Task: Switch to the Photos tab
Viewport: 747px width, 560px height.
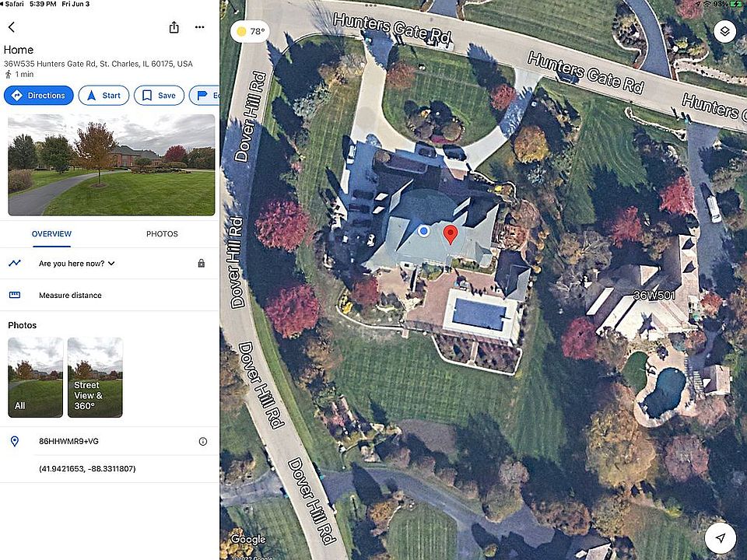Action: pyautogui.click(x=162, y=234)
